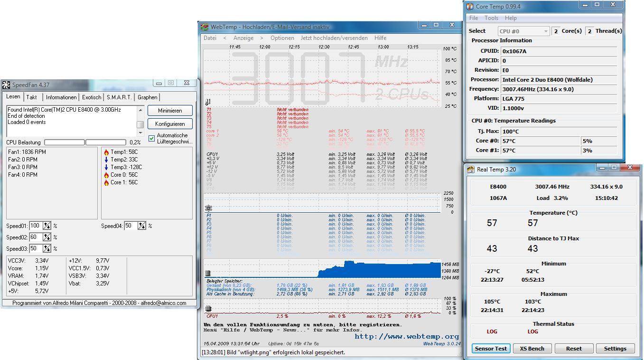Click the flame icon beside Core 0

[106, 175]
